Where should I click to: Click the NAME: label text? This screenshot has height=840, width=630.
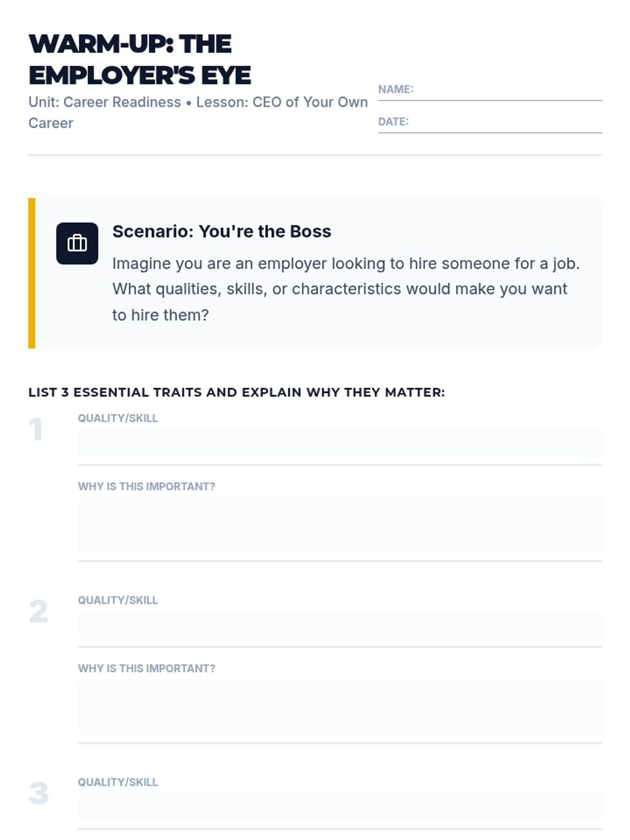(396, 89)
